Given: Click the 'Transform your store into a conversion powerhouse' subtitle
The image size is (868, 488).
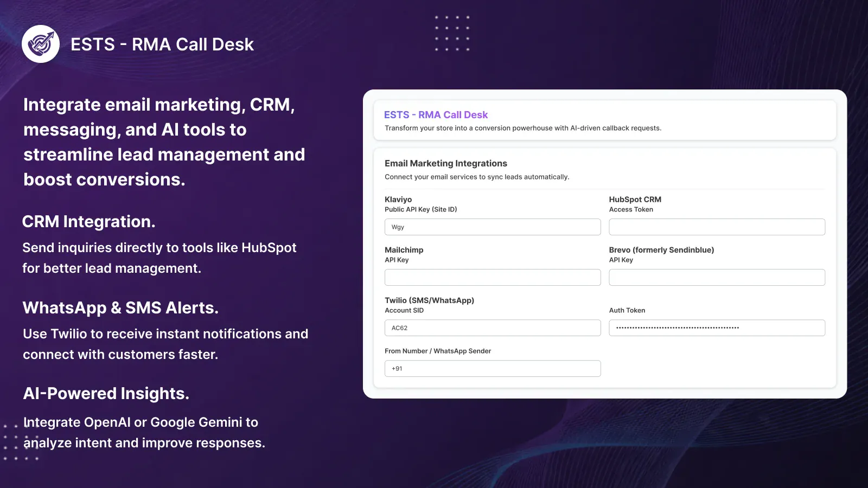Looking at the screenshot, I should pyautogui.click(x=523, y=128).
